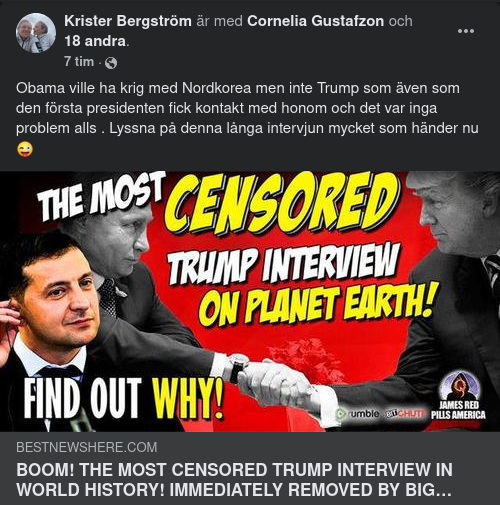
Task: Open Krister Bergström's profile name link
Action: point(128,21)
